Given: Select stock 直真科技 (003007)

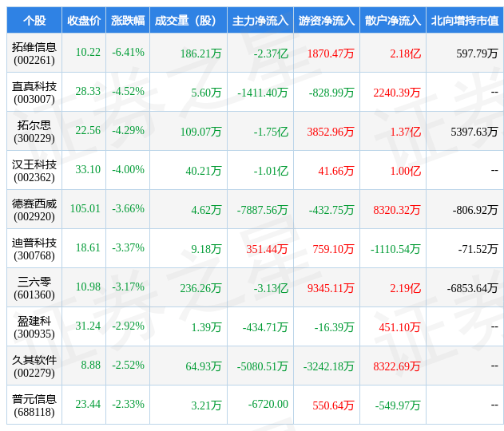Looking at the screenshot, I should [34, 93].
